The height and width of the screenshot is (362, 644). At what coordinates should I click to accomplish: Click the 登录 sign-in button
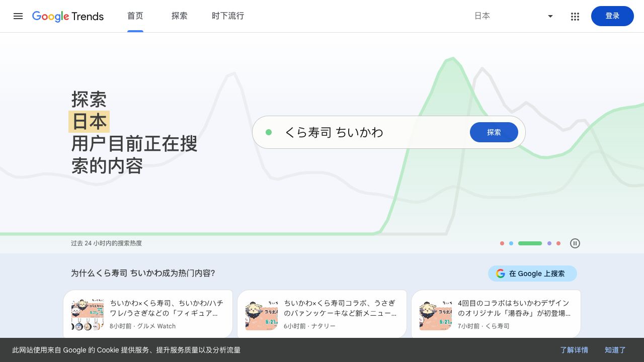tap(612, 16)
